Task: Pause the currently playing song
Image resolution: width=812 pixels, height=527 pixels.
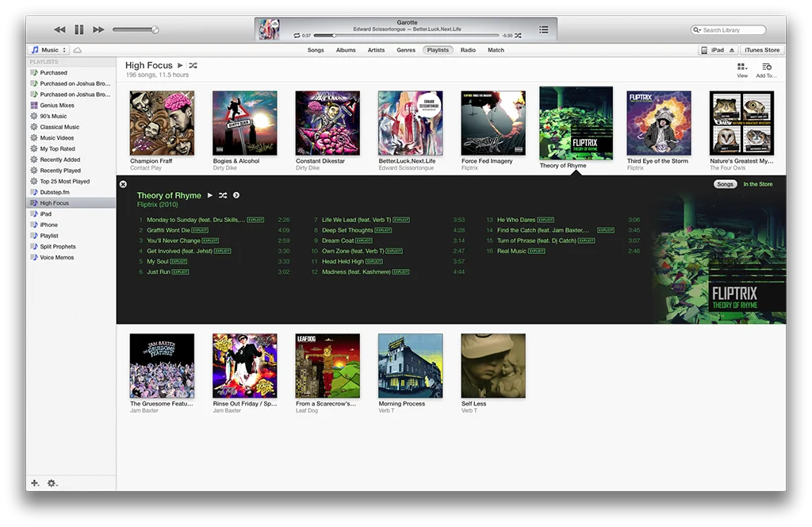Action: 79,29
